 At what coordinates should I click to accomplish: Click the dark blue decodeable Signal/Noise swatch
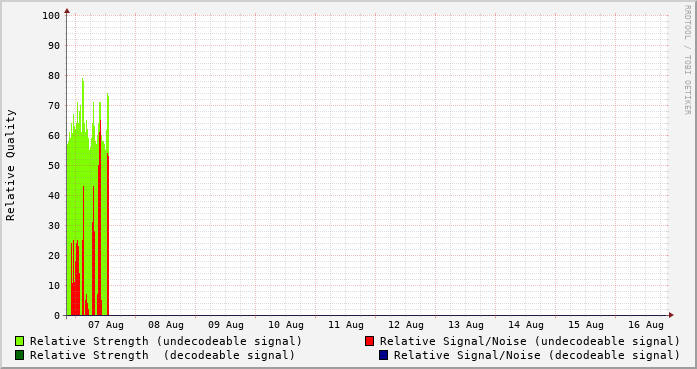383,355
